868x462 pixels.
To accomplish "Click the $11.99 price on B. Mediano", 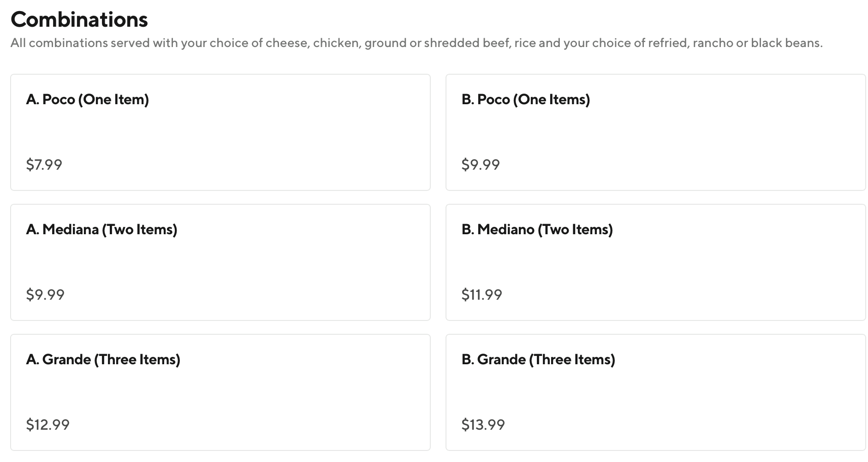I will coord(482,295).
